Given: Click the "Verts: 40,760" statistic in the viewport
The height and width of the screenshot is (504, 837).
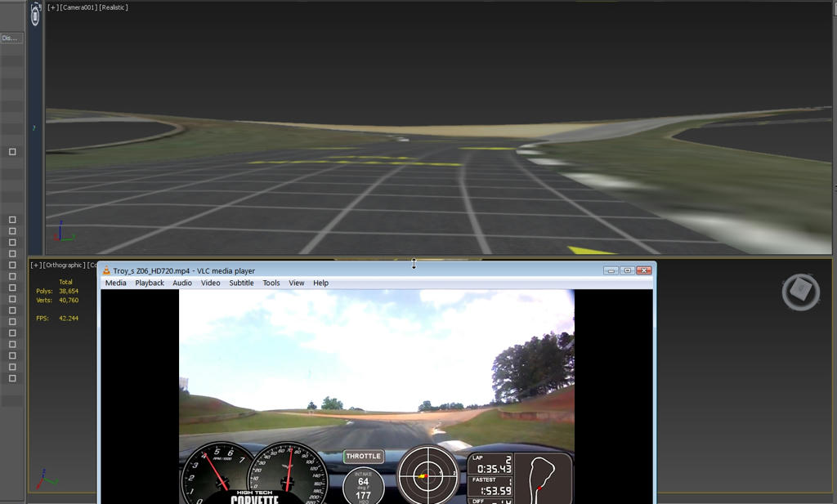Looking at the screenshot, I should click(x=57, y=301).
